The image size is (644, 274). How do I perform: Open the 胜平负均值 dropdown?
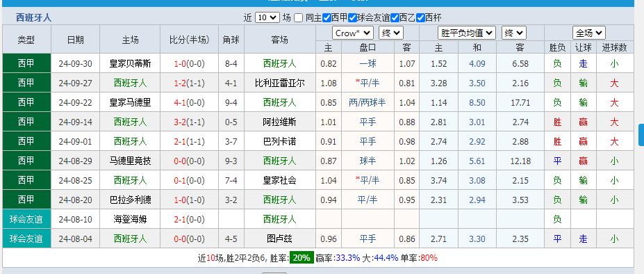467,33
